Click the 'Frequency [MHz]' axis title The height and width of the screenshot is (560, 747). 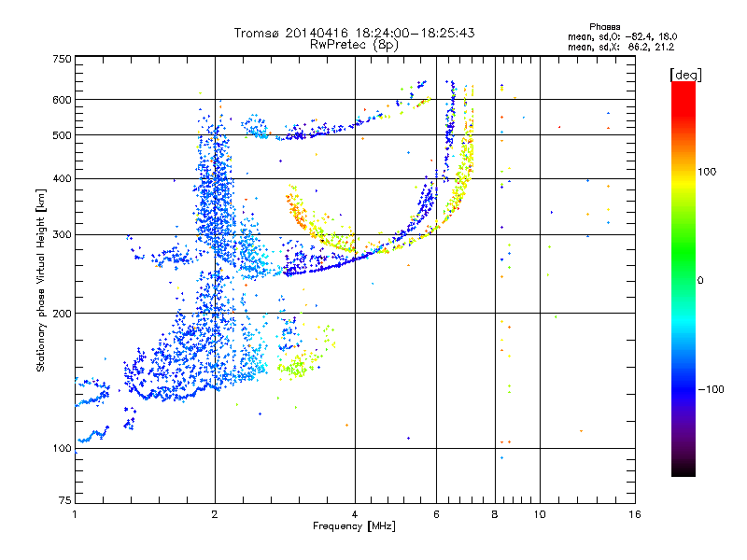pos(354,526)
